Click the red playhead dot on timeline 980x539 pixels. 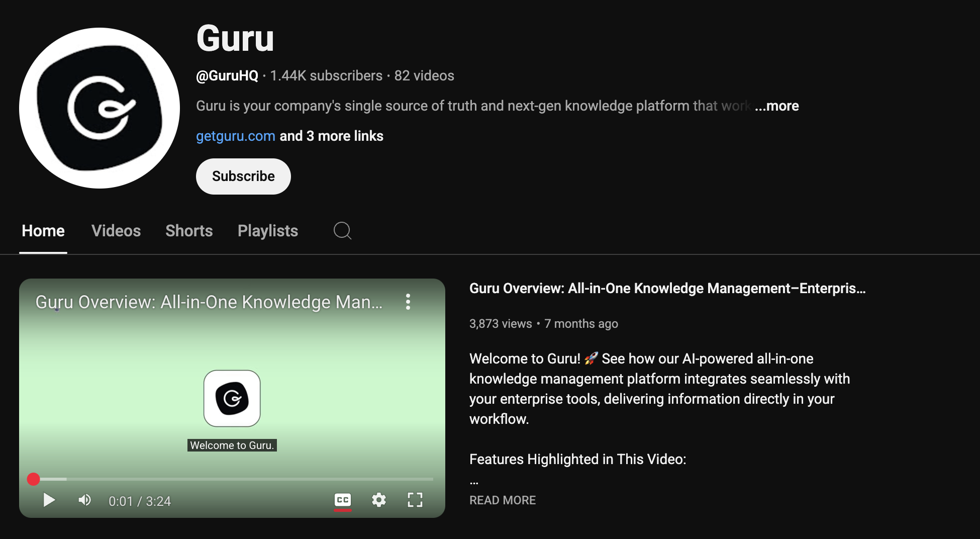[x=33, y=479]
